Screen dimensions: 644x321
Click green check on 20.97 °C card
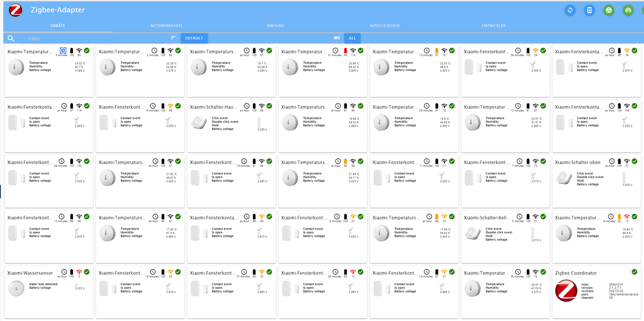(x=543, y=272)
